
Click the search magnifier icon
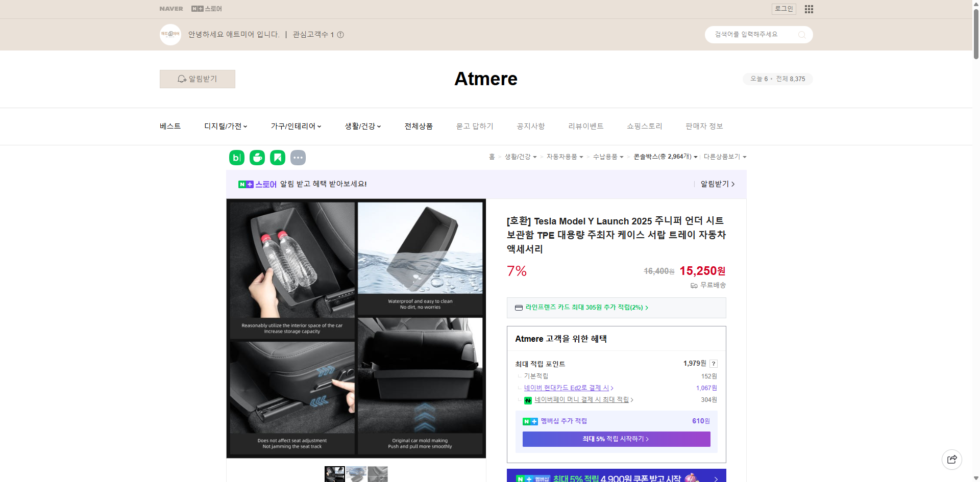tap(802, 34)
